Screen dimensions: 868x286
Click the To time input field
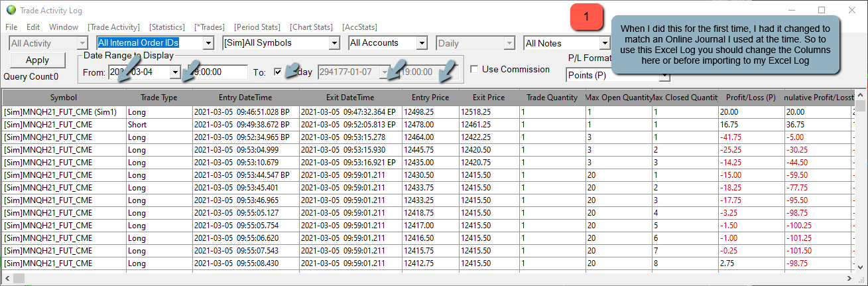pos(429,72)
